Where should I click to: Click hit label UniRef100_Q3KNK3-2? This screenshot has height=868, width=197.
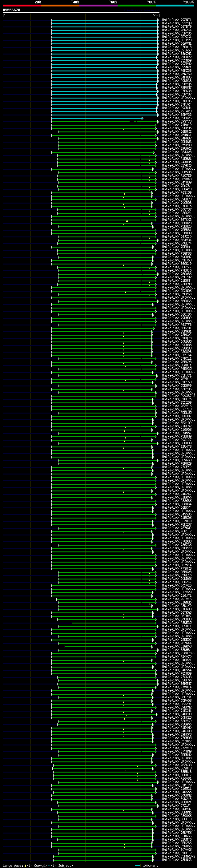click(x=179, y=856)
